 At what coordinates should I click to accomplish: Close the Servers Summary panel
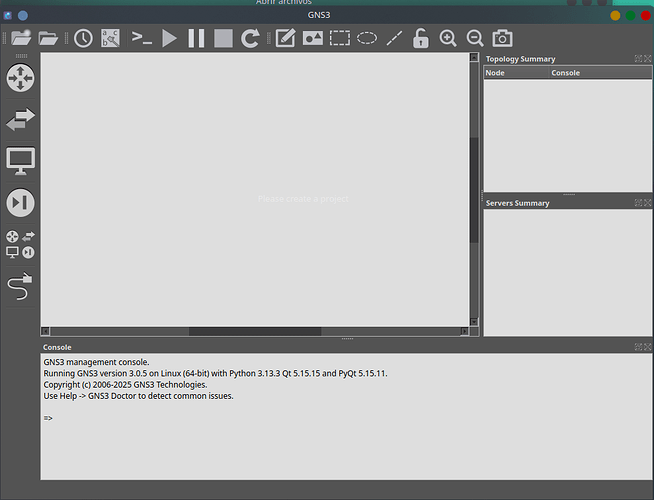pyautogui.click(x=647, y=203)
